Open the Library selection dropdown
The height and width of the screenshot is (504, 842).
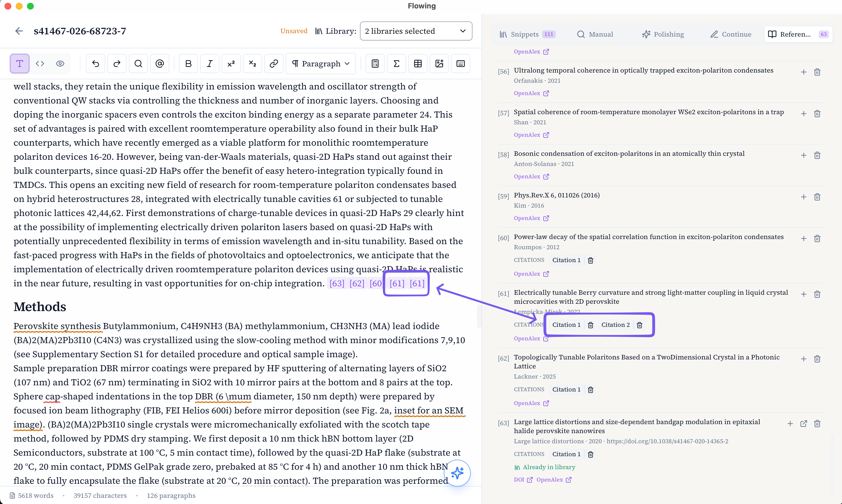pyautogui.click(x=416, y=31)
